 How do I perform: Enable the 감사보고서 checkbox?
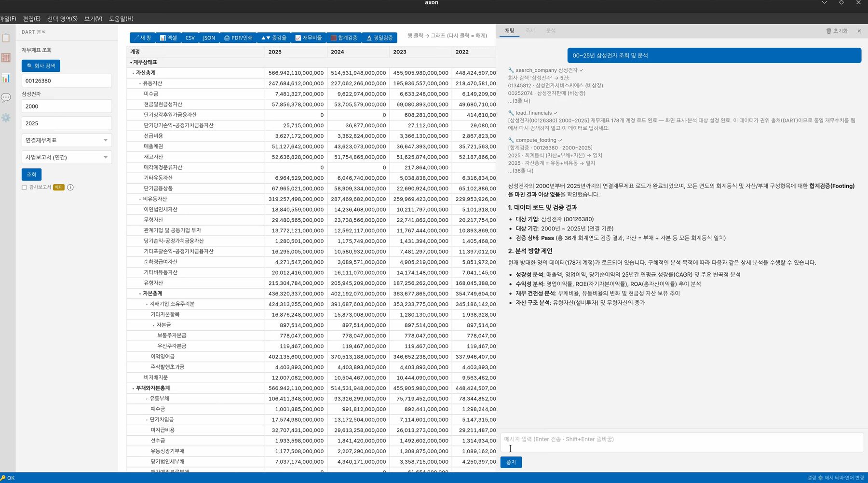tap(24, 188)
